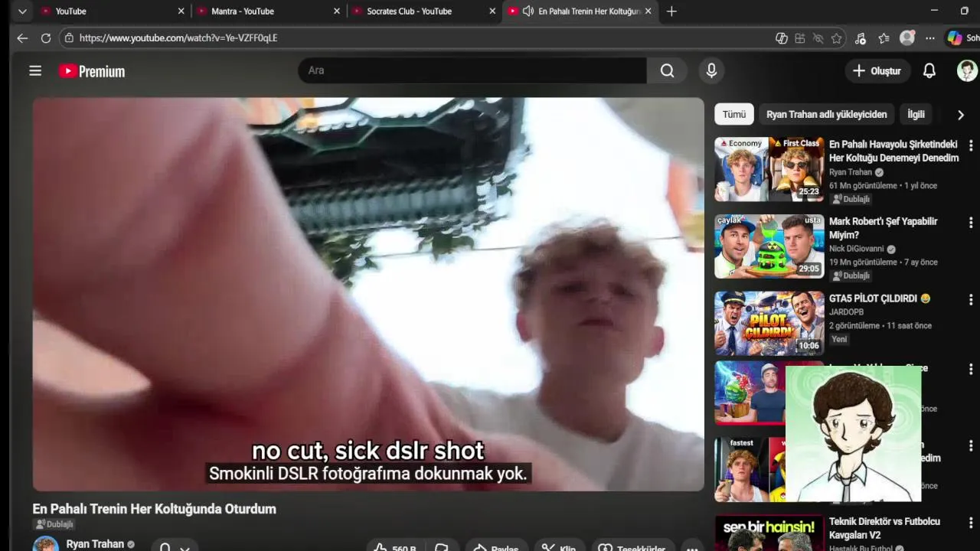
Task: Open the browser profile icon
Action: pos(907,38)
